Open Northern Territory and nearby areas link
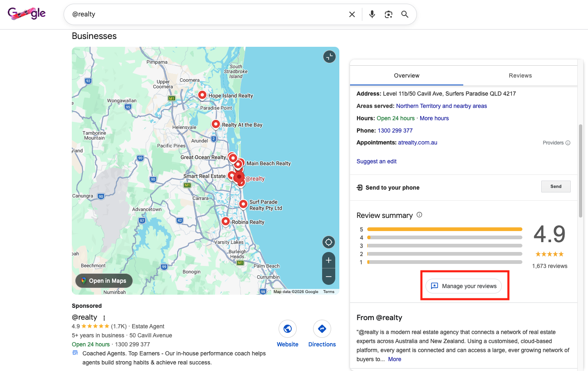 [442, 106]
